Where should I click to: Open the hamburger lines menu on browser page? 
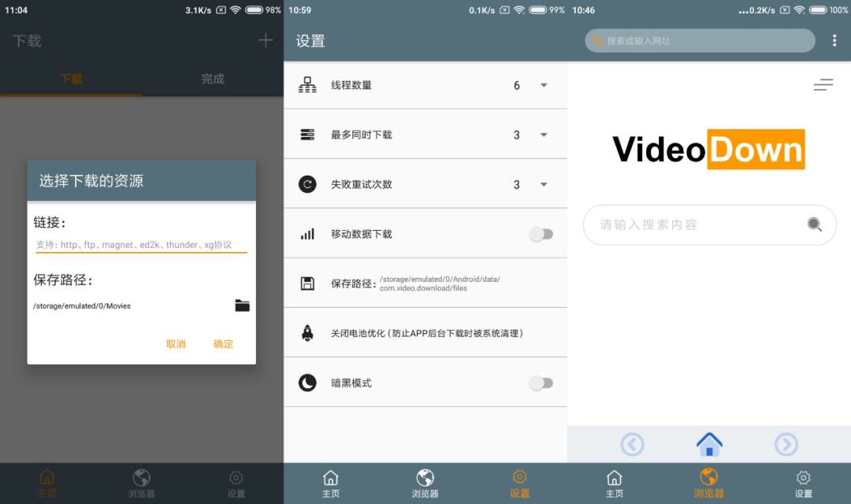click(x=823, y=84)
